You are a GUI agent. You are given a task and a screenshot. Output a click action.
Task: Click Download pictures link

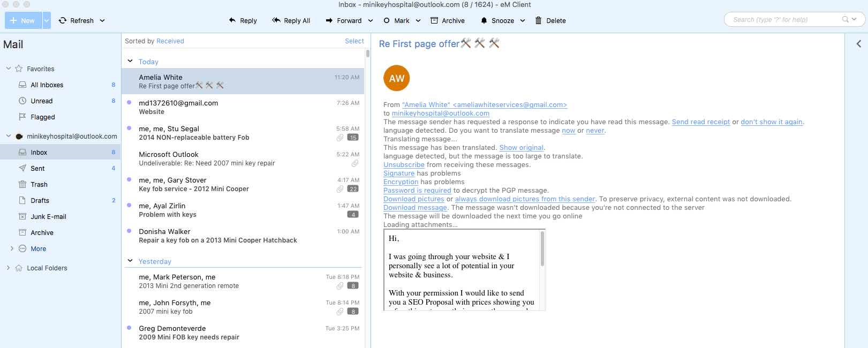coord(414,199)
